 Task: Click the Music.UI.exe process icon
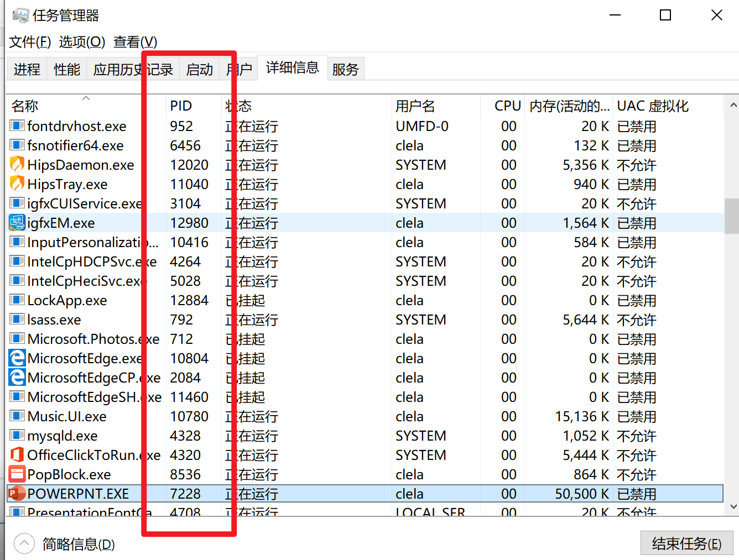point(17,416)
